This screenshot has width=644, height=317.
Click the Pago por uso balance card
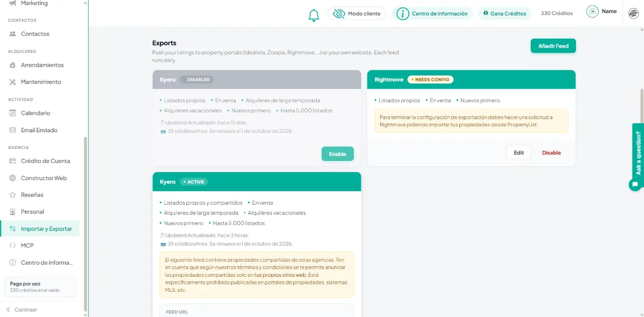[x=41, y=287]
